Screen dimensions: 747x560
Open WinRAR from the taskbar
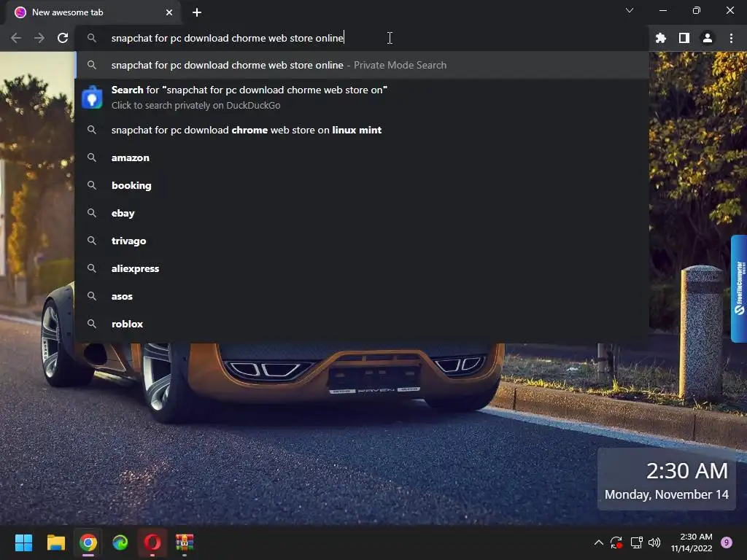click(x=185, y=542)
